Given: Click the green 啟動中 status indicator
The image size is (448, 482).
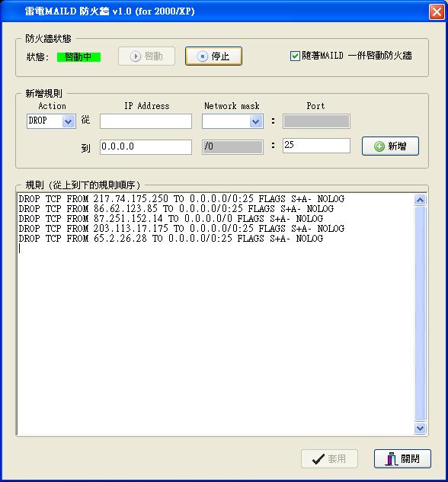Looking at the screenshot, I should tap(78, 57).
